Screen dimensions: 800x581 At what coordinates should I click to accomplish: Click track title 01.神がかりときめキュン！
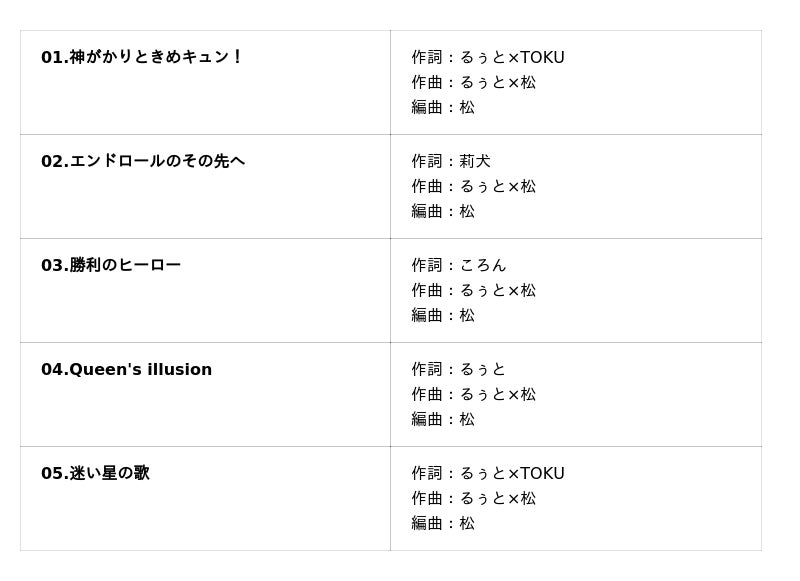[x=142, y=57]
